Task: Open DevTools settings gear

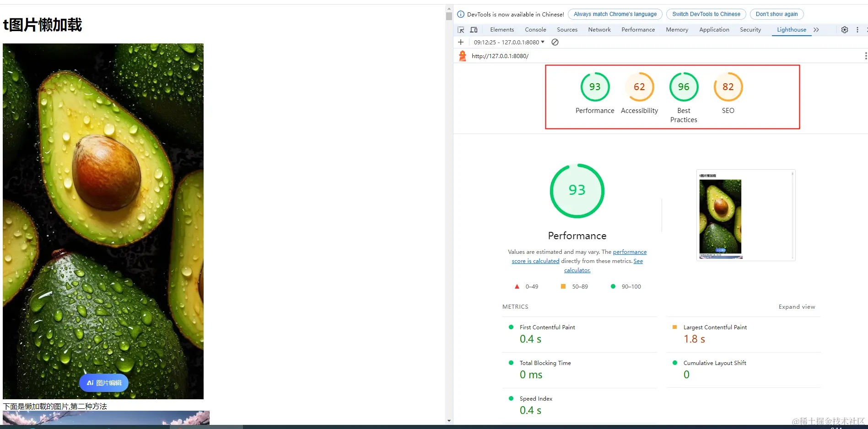Action: click(845, 30)
